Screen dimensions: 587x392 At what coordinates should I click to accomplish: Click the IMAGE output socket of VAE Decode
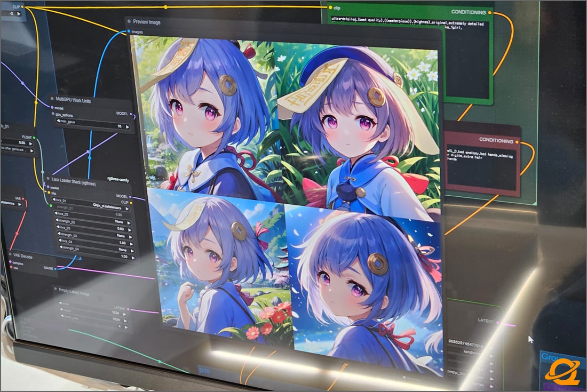pos(55,269)
